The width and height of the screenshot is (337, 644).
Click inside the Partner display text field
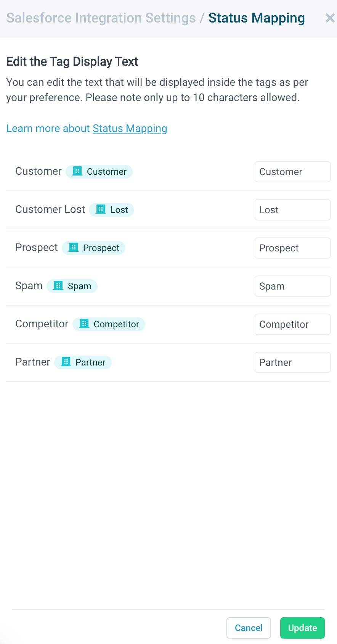point(292,362)
